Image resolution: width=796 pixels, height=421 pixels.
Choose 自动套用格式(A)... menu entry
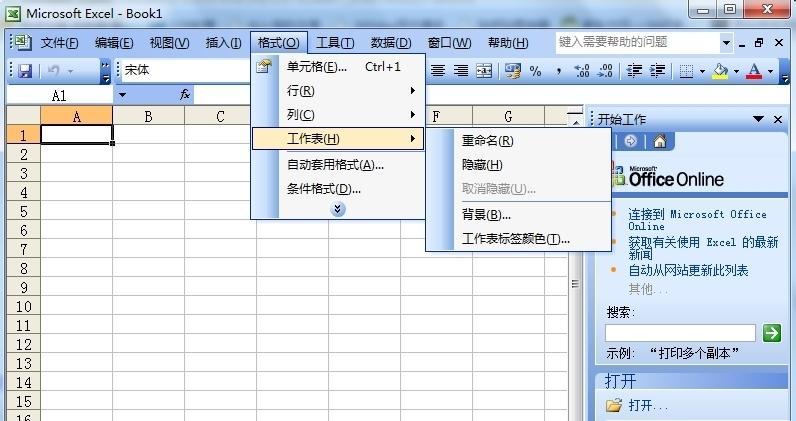click(338, 165)
